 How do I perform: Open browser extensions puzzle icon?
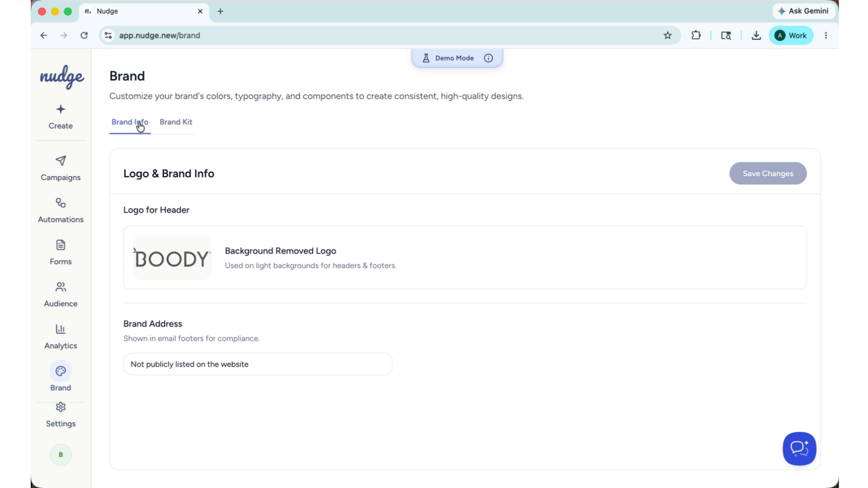coord(696,35)
